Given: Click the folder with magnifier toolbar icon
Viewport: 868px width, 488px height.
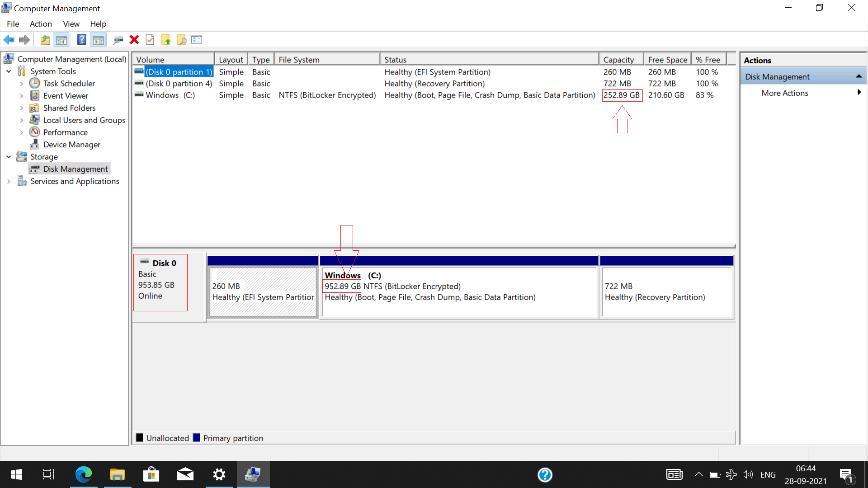Looking at the screenshot, I should (x=182, y=40).
